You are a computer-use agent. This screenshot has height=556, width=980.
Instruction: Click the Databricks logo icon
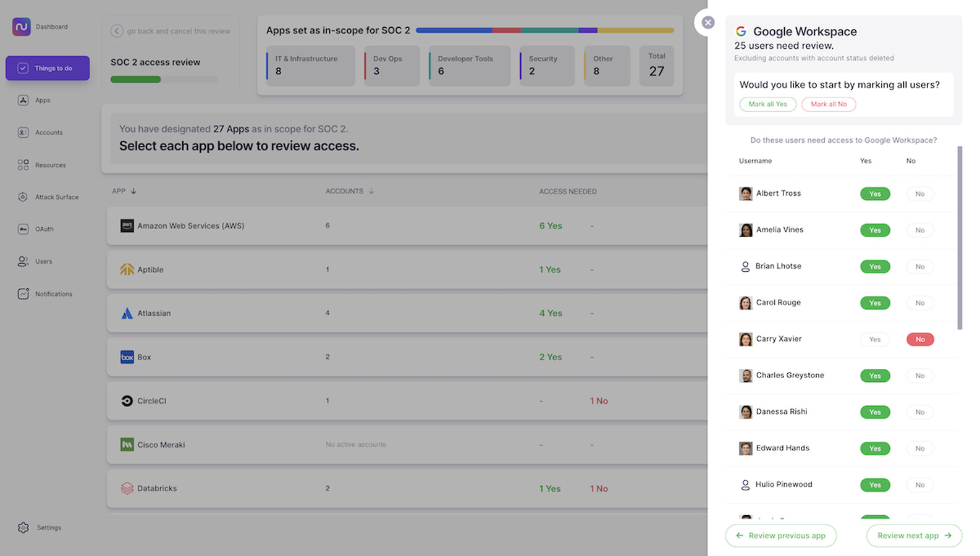pos(127,488)
